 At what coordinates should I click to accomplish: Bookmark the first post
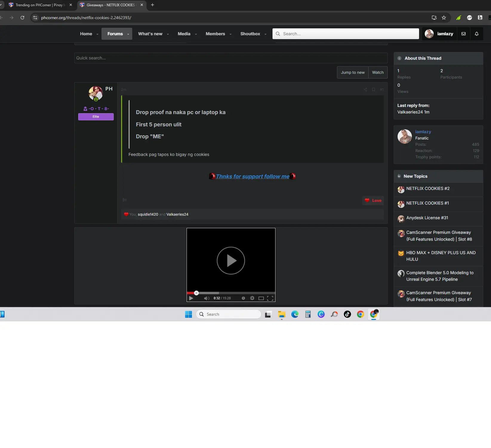(x=373, y=90)
